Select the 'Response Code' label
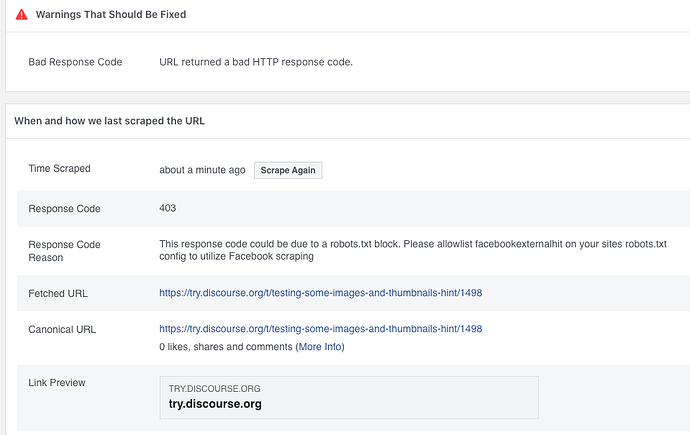The width and height of the screenshot is (690, 435). click(x=64, y=208)
